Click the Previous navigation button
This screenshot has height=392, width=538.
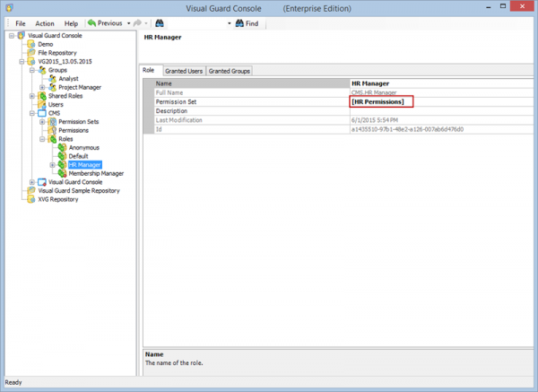tap(105, 23)
